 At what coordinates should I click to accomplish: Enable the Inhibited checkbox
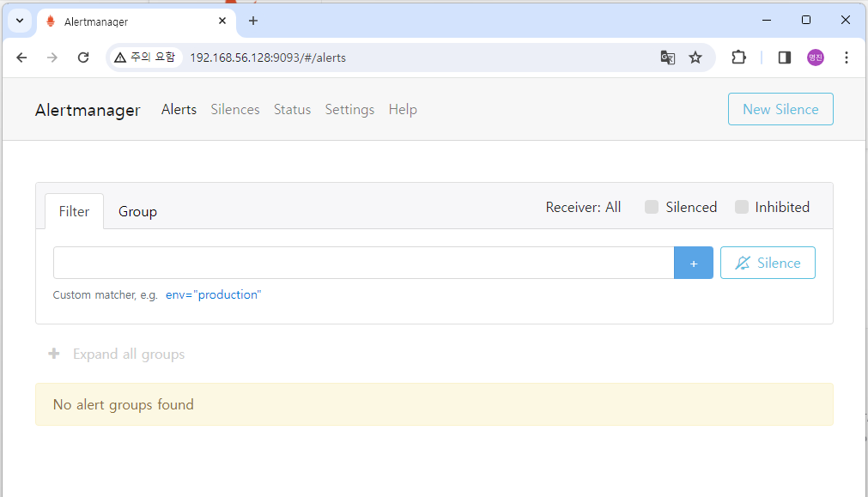point(741,207)
